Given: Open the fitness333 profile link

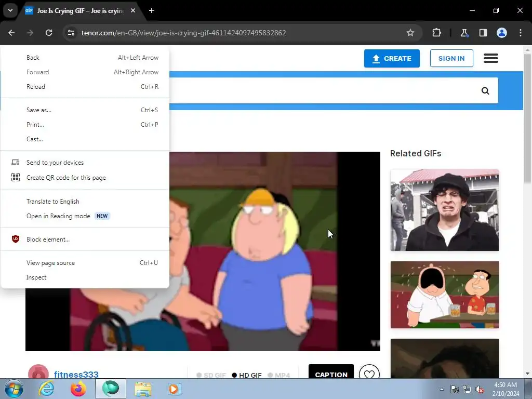Looking at the screenshot, I should pos(76,374).
